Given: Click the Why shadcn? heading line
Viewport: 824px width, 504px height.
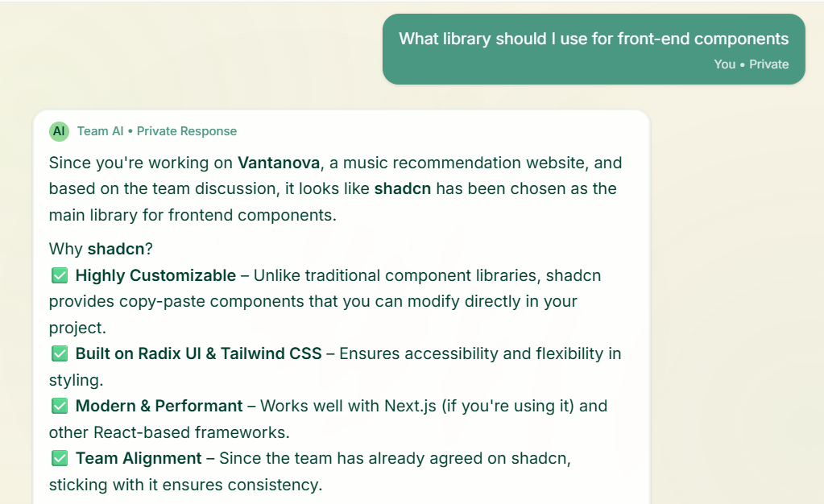Looking at the screenshot, I should point(101,249).
